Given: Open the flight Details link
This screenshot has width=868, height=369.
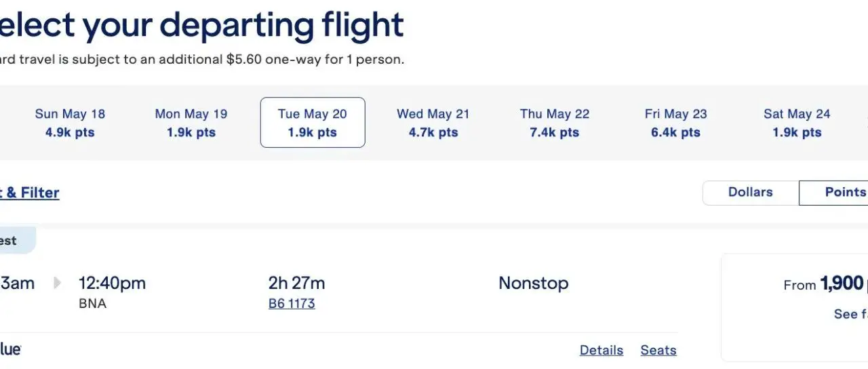Looking at the screenshot, I should tap(601, 351).
